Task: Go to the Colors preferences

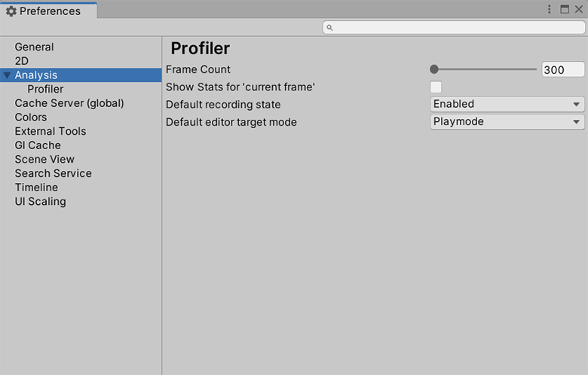Action: tap(30, 117)
